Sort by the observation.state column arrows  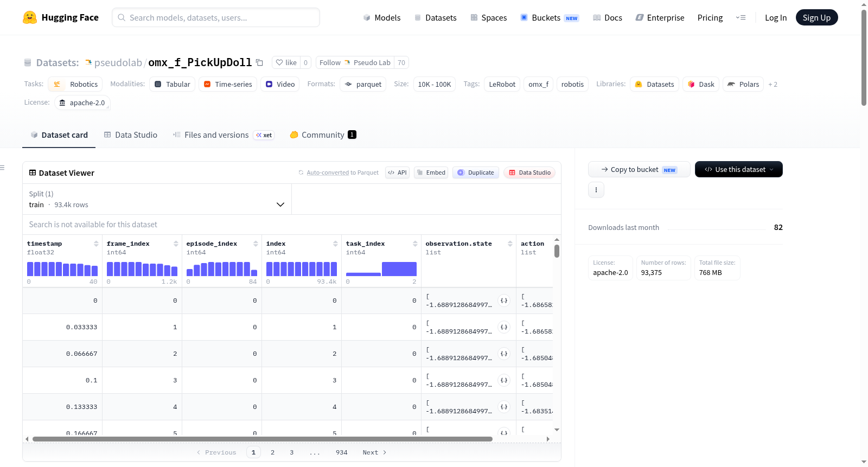(510, 244)
